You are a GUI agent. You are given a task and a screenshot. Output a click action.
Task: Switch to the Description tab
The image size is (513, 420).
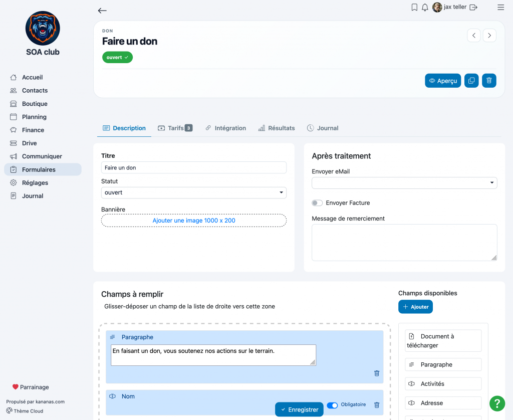pos(124,128)
